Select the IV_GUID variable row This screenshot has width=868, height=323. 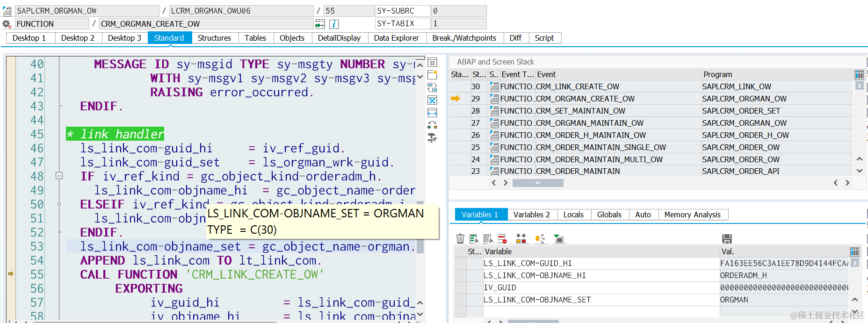point(651,287)
